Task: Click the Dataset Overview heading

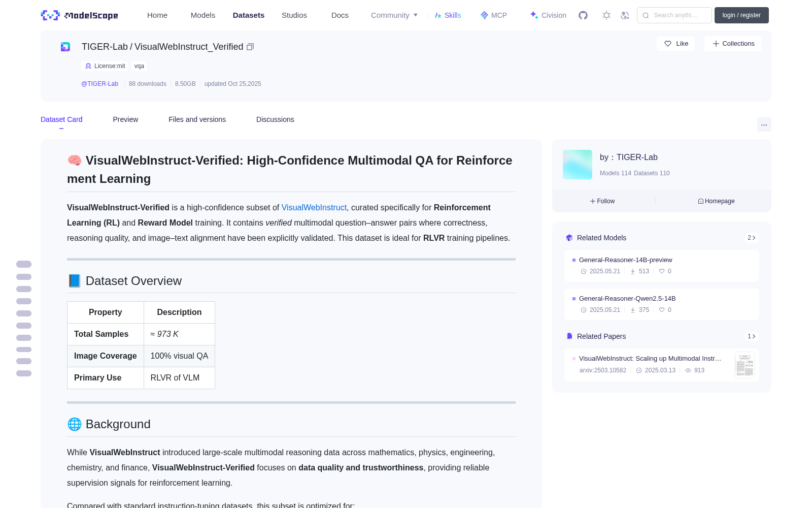Action: pos(125,281)
